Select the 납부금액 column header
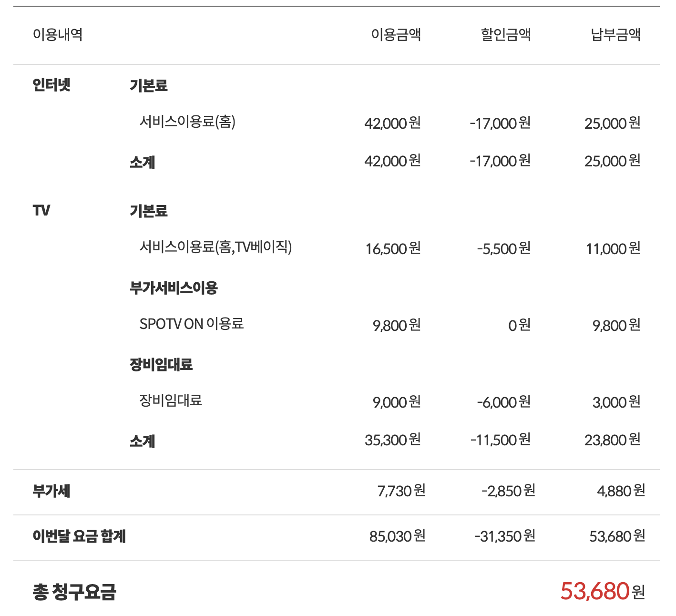The height and width of the screenshot is (616, 676). [x=615, y=35]
